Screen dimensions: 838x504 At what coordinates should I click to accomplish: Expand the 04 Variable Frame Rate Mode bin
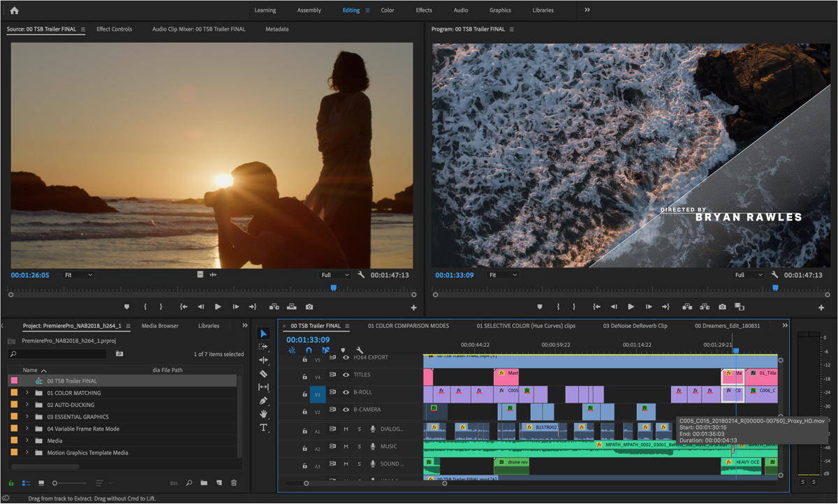27,429
